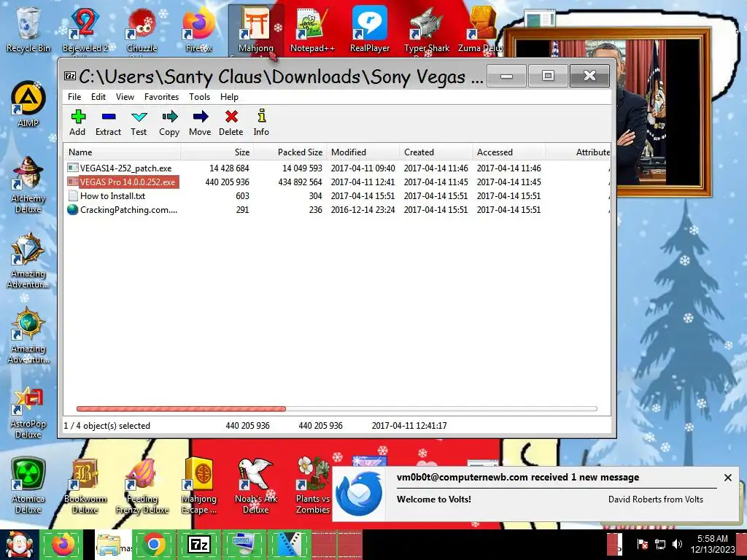Open the RealPlayer desktop shortcut

pos(370,29)
